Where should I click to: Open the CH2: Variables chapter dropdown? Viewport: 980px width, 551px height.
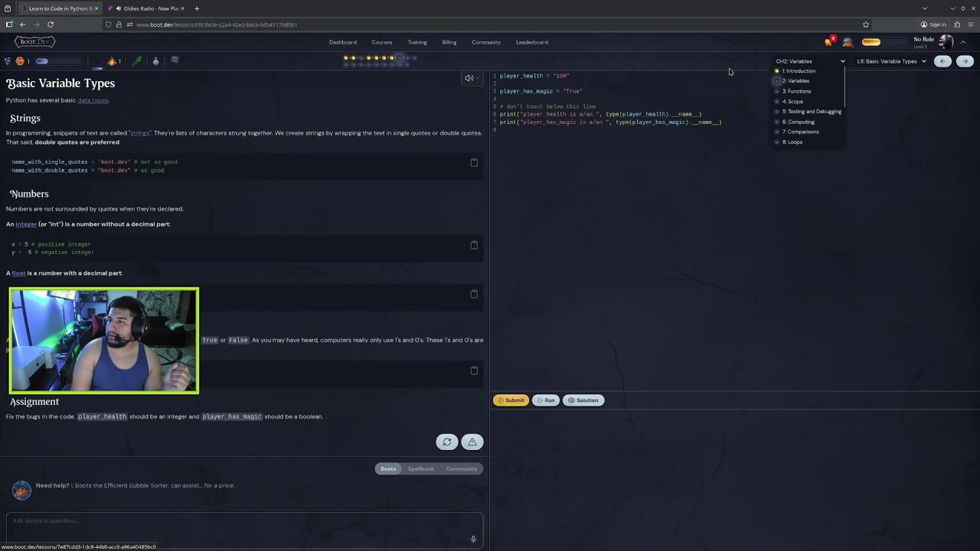(810, 61)
